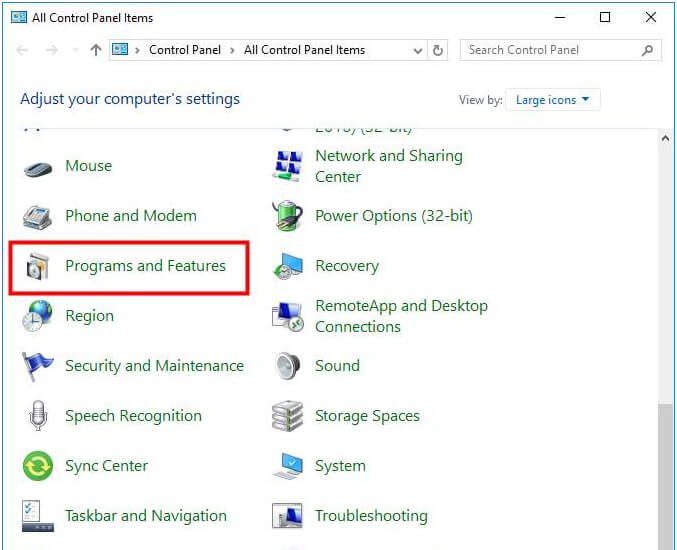Click the Network and Sharing Center icon
Viewport: 677px width, 550px height.
pos(288,166)
